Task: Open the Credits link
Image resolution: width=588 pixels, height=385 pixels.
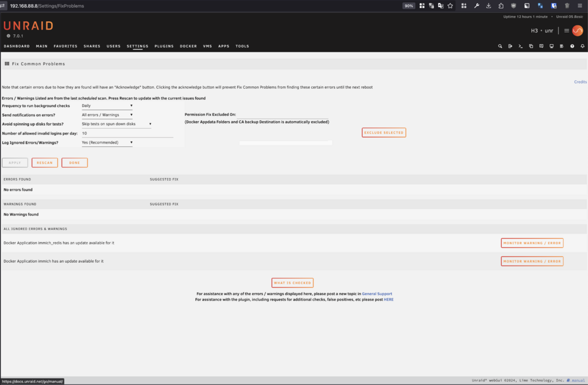Action: pyautogui.click(x=580, y=82)
